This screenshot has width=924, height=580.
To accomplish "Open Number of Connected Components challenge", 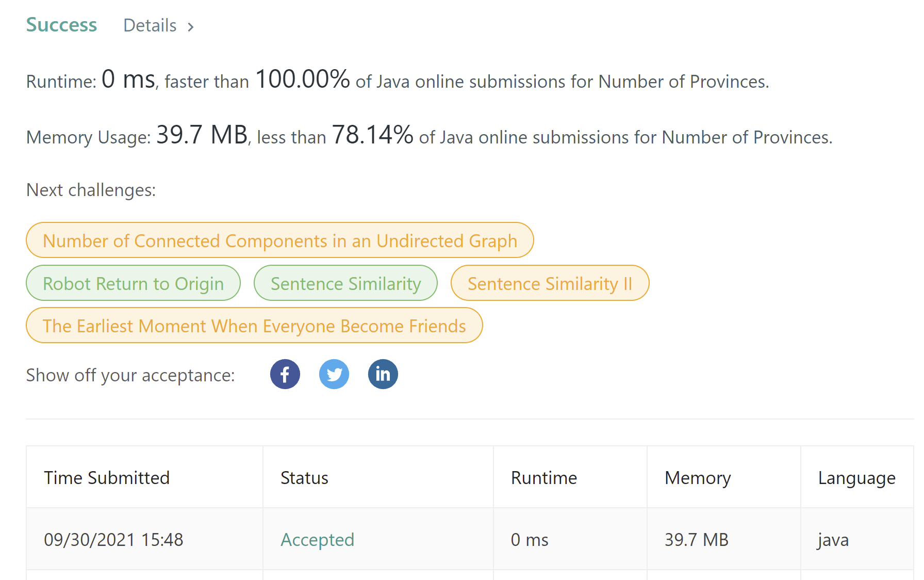I will click(x=279, y=240).
